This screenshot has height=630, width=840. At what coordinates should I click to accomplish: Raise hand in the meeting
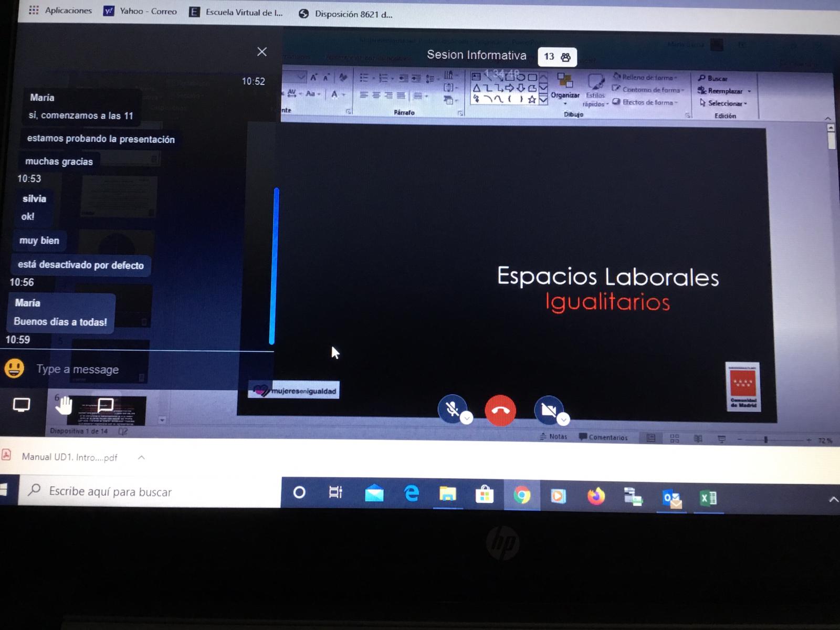coord(64,406)
